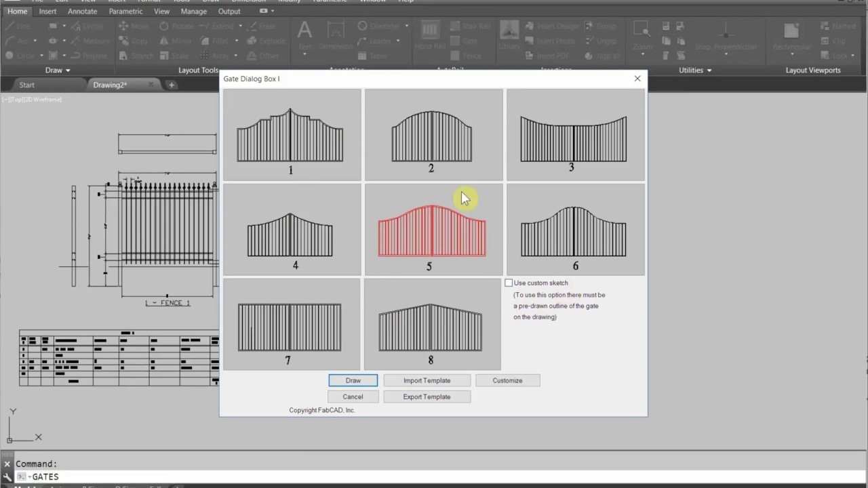868x488 pixels.
Task: Click the Import Template button
Action: point(427,380)
